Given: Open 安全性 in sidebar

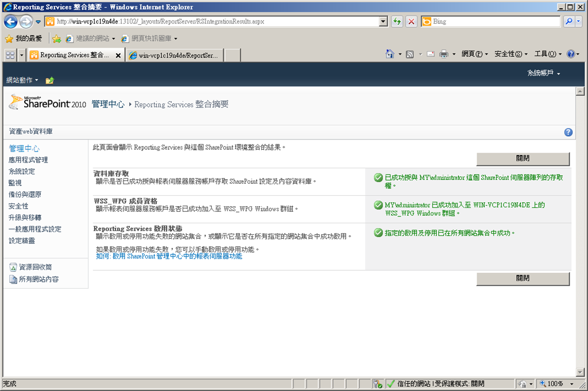Looking at the screenshot, I should [18, 206].
